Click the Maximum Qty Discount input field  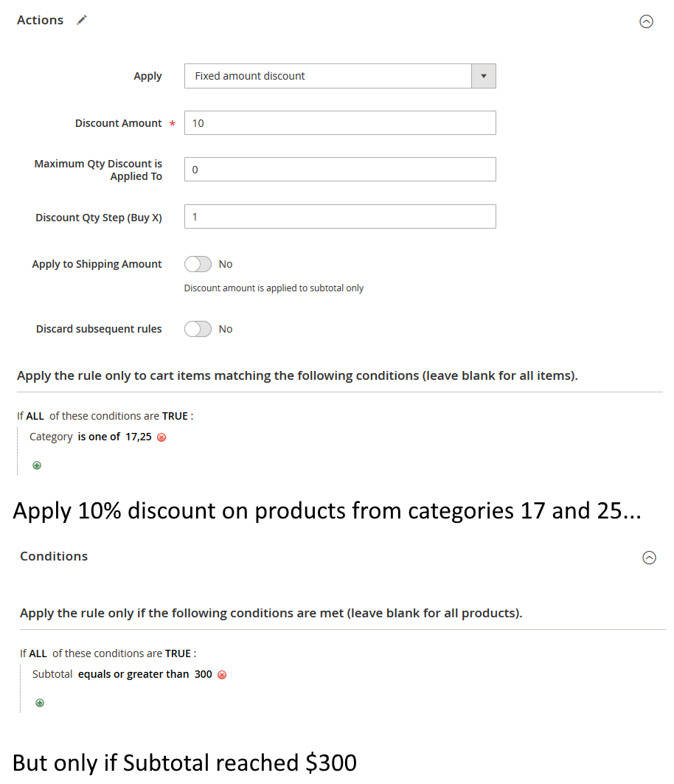[339, 170]
